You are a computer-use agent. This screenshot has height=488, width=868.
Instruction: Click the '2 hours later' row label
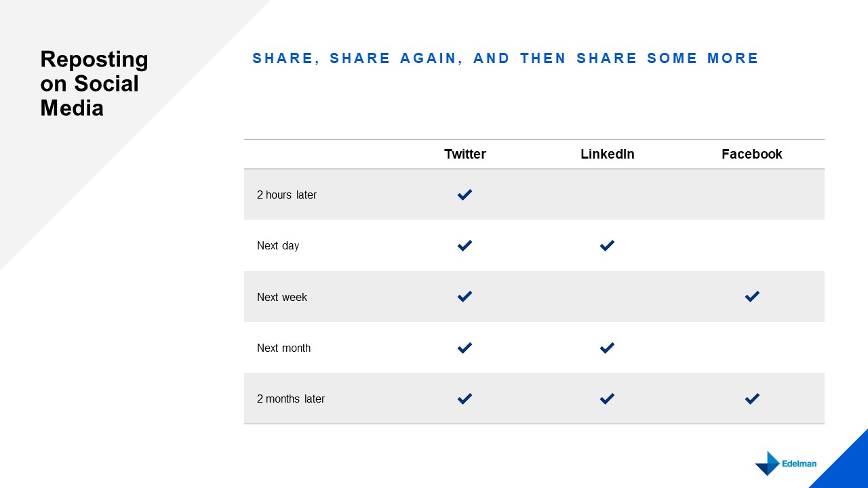[x=287, y=195]
